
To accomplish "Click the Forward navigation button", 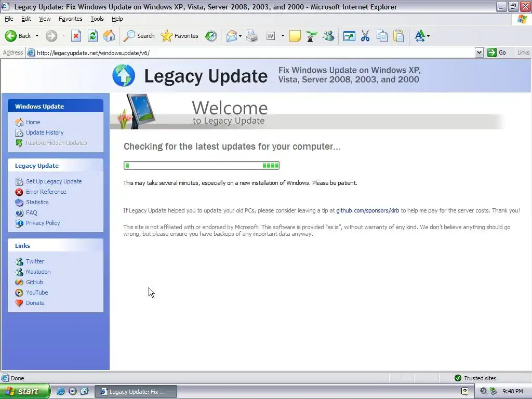I will pos(51,36).
